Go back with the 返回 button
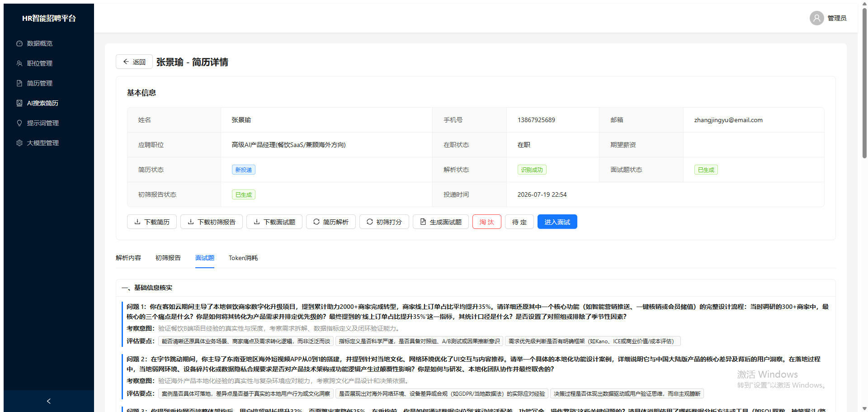 pos(134,62)
